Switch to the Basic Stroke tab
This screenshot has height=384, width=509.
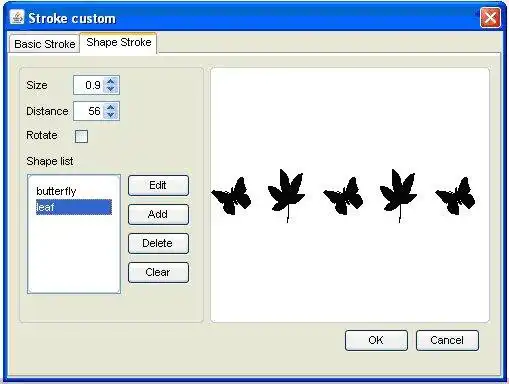[x=44, y=44]
